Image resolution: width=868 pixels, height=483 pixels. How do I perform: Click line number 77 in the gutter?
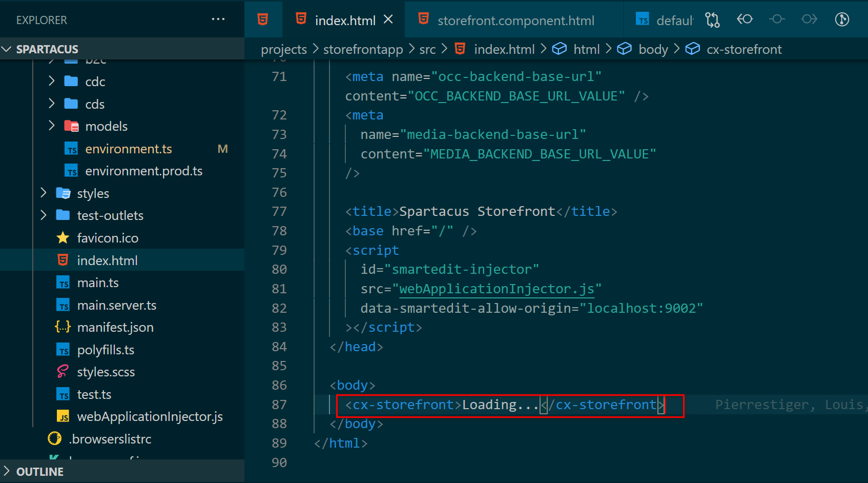click(279, 211)
